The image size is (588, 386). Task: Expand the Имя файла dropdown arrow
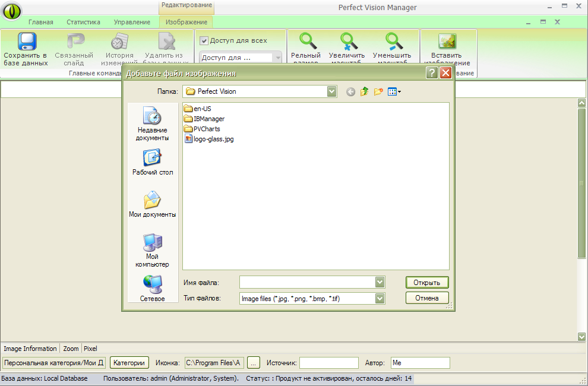[380, 282]
